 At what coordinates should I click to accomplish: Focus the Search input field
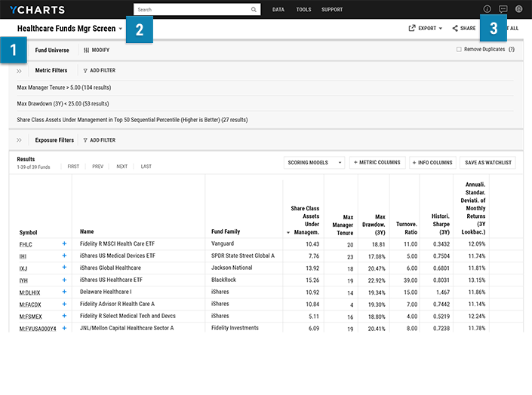[197, 10]
